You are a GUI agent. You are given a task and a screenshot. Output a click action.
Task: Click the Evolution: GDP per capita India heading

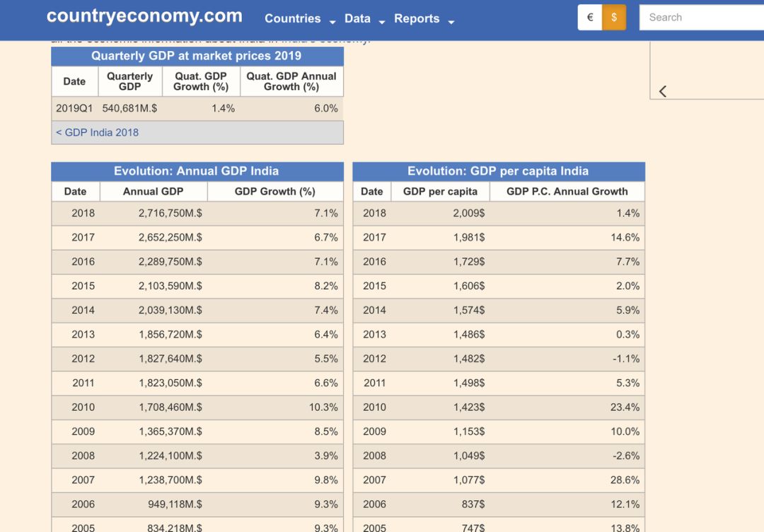coord(499,171)
